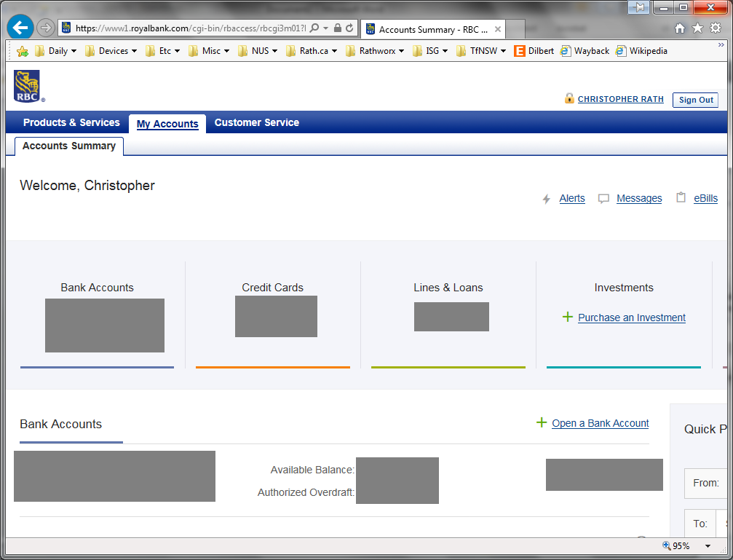Open browser Tools gear icon
Viewport: 733px width, 560px height.
click(716, 28)
